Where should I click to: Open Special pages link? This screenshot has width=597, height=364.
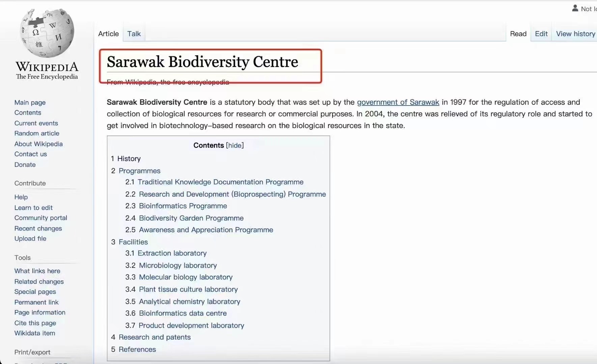pos(35,292)
